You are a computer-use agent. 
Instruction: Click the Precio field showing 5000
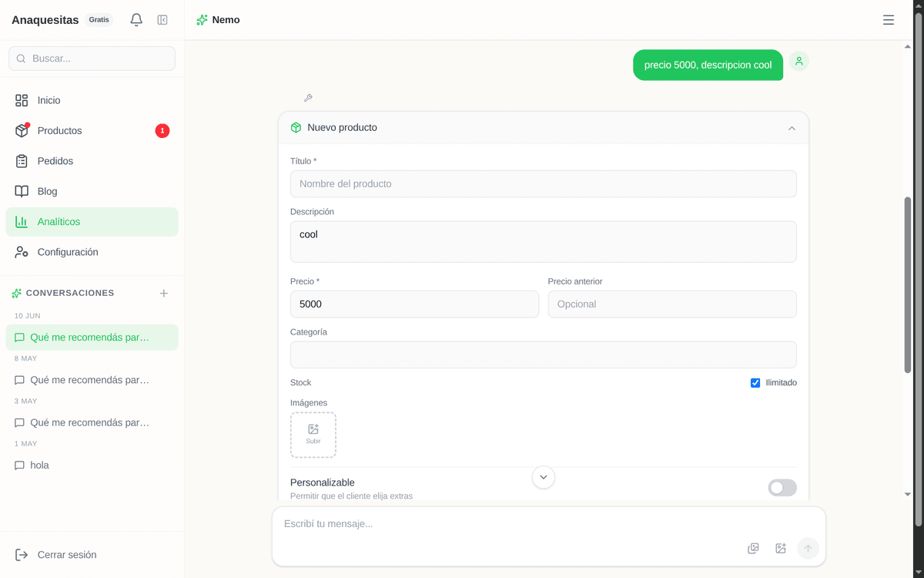[x=414, y=304]
